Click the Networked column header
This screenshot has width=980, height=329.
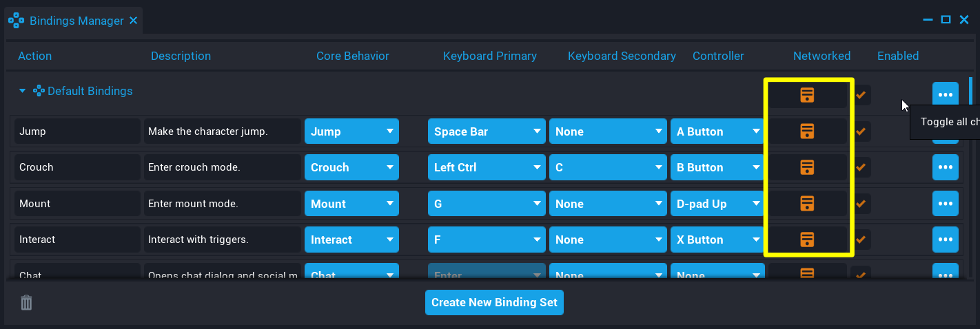(821, 56)
